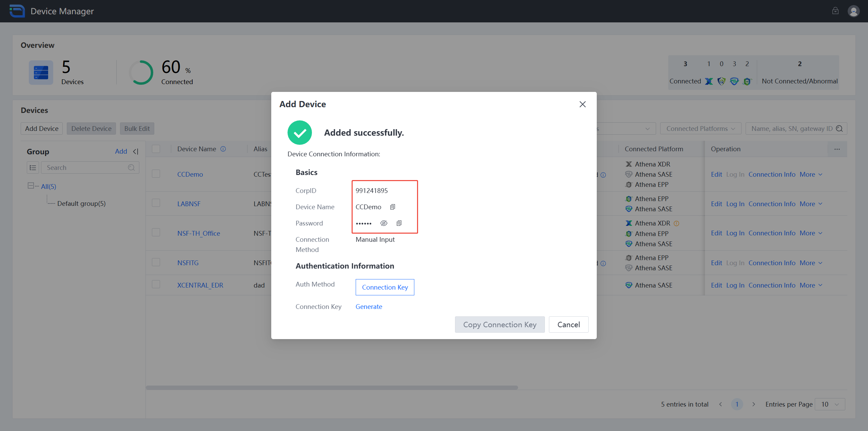Reveal the password with the eye toggle
The image size is (868, 431).
tap(384, 223)
